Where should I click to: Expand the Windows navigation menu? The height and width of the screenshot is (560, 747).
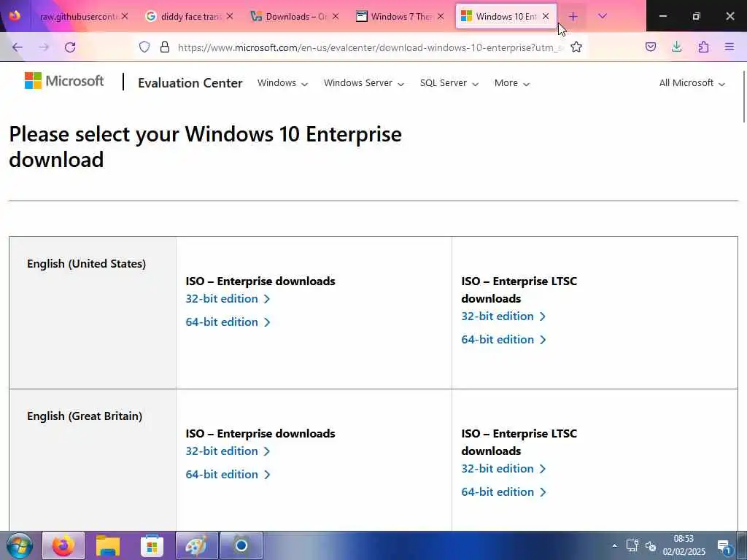[x=282, y=83]
